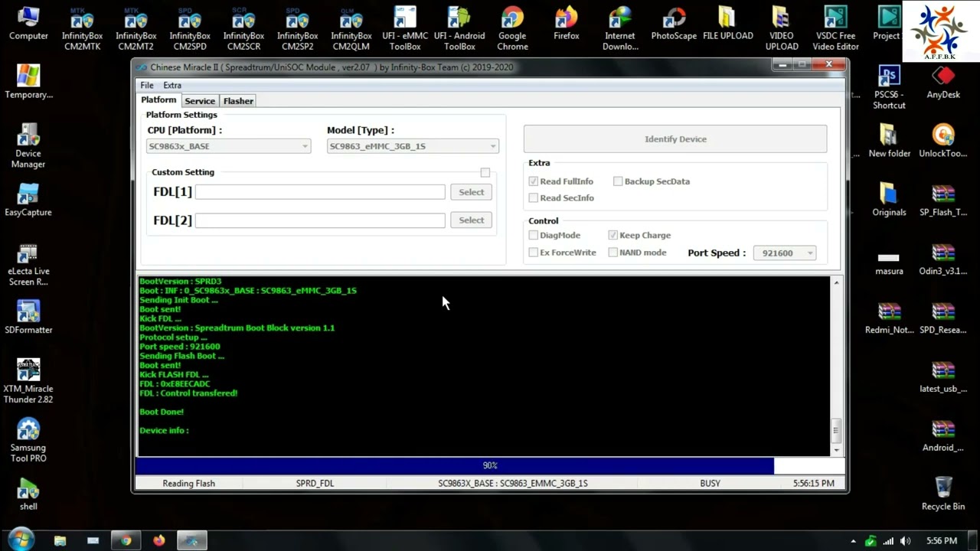Image resolution: width=980 pixels, height=551 pixels.
Task: Open Windows Explorer from the taskbar
Action: [60, 540]
